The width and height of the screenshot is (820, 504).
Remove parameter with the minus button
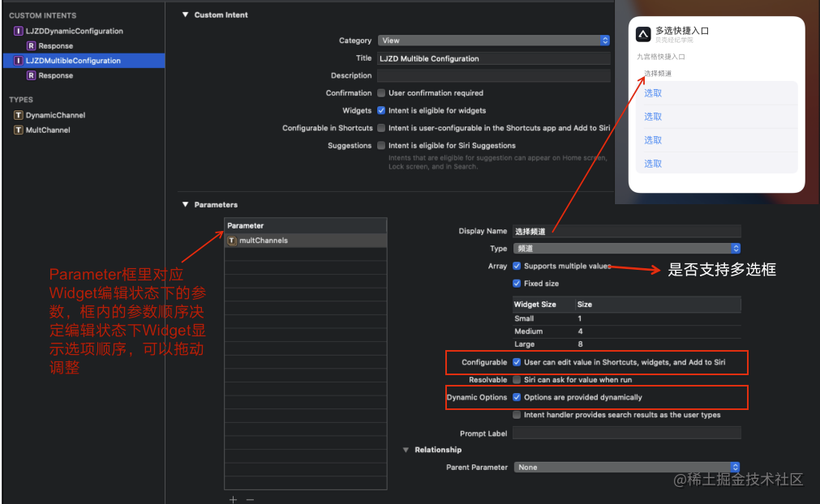point(251,500)
